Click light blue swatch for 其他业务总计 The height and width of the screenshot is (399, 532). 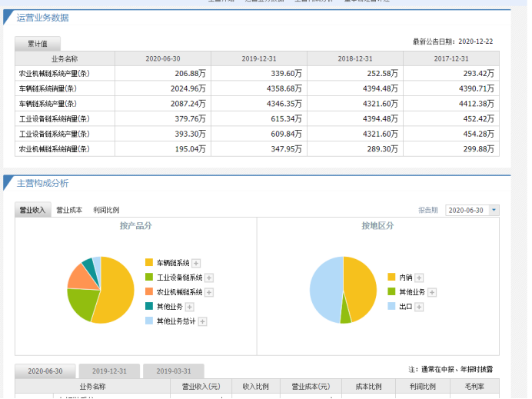149,321
